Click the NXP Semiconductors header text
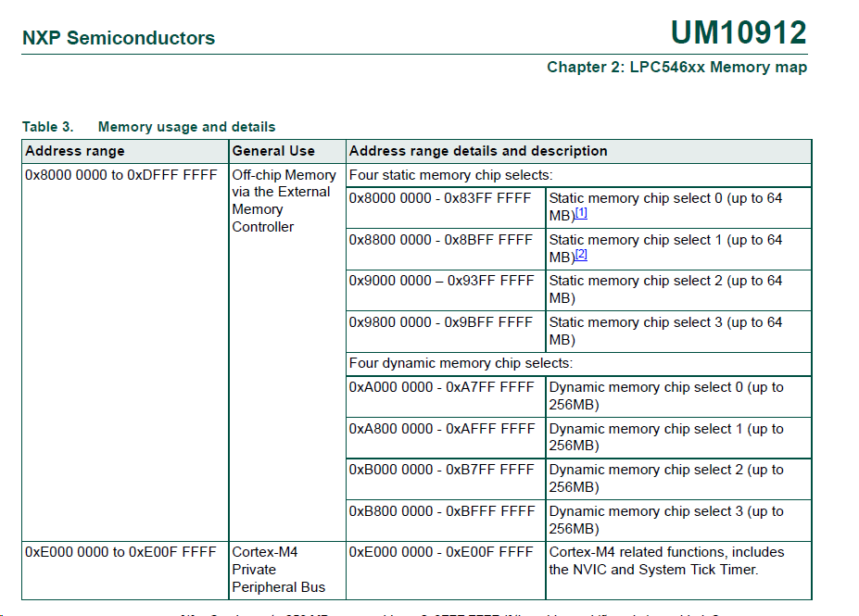Viewport: 859px width, 616px height. [119, 38]
